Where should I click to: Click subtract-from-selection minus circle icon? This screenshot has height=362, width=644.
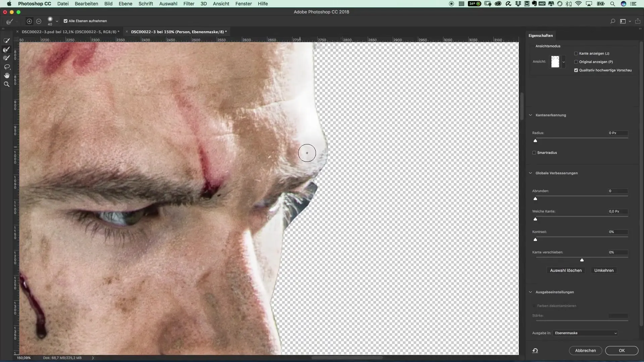[x=39, y=21]
